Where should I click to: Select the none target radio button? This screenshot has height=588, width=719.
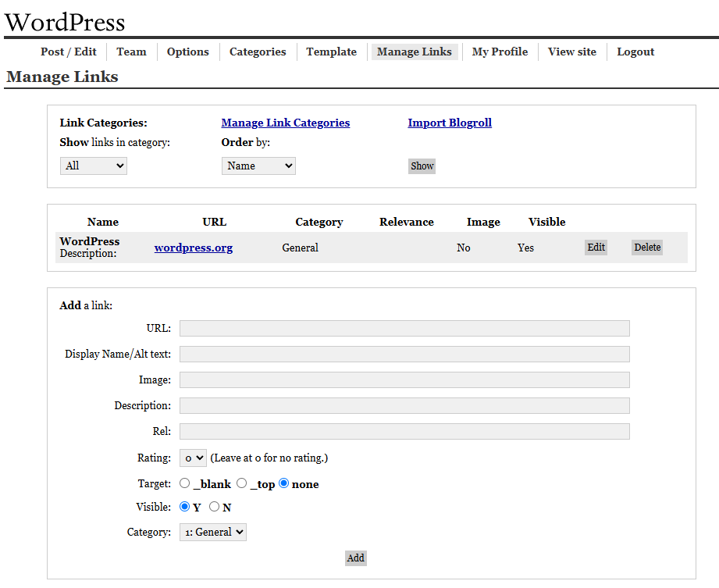[284, 483]
